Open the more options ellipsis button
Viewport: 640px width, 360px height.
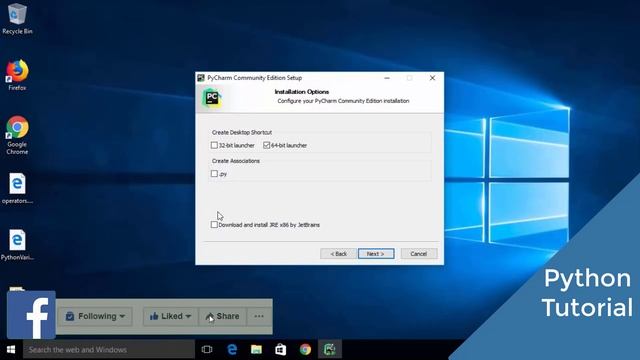(259, 316)
